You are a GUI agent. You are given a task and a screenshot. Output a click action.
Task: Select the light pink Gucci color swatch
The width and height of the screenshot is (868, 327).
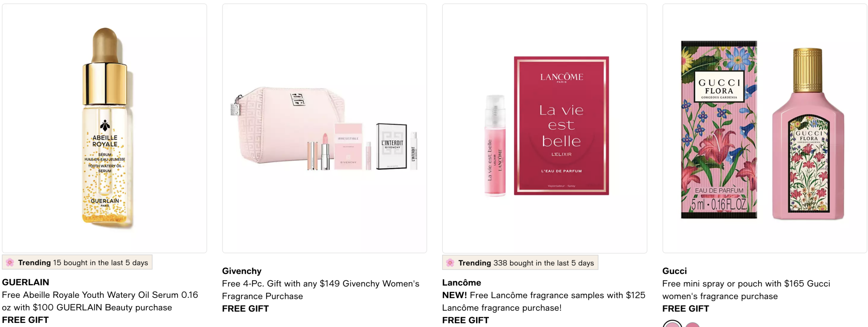tap(672, 324)
